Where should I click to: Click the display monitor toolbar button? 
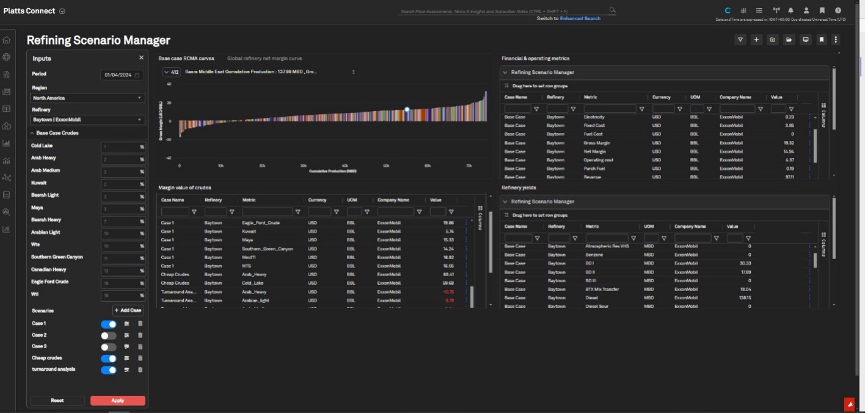806,40
